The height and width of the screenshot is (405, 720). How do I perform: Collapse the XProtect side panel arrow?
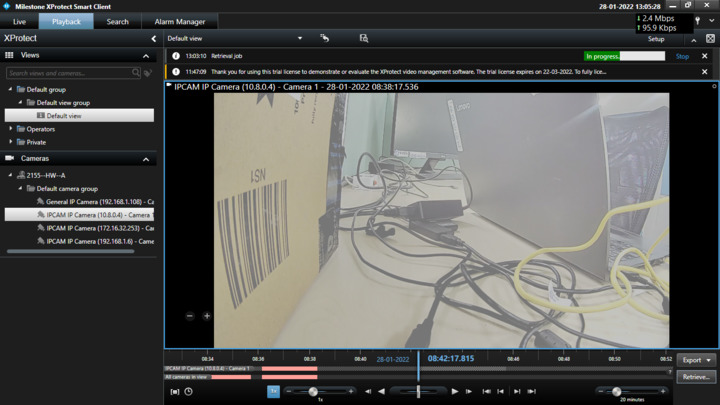click(x=153, y=38)
